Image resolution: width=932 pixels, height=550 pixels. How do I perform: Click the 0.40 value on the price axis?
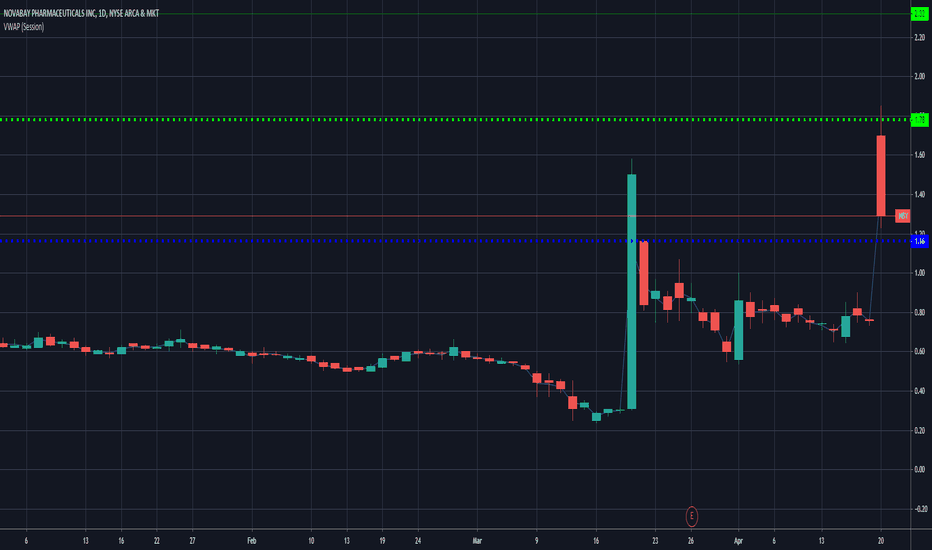[x=920, y=391]
